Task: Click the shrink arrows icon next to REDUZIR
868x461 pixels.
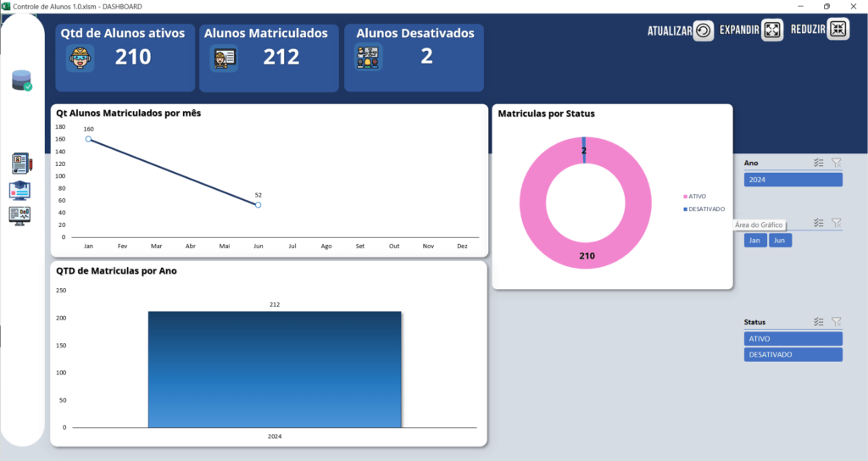Action: pyautogui.click(x=838, y=30)
